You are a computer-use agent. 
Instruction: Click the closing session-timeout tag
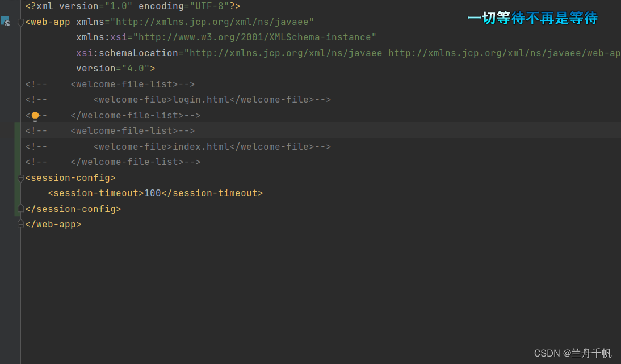(212, 193)
